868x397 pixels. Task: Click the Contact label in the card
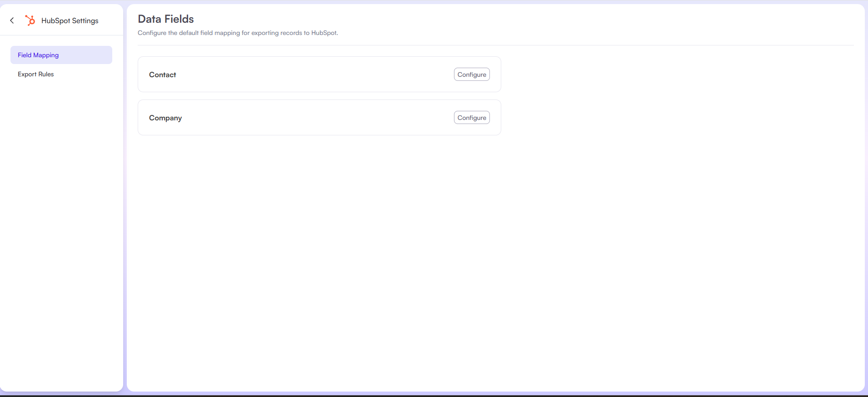point(162,75)
